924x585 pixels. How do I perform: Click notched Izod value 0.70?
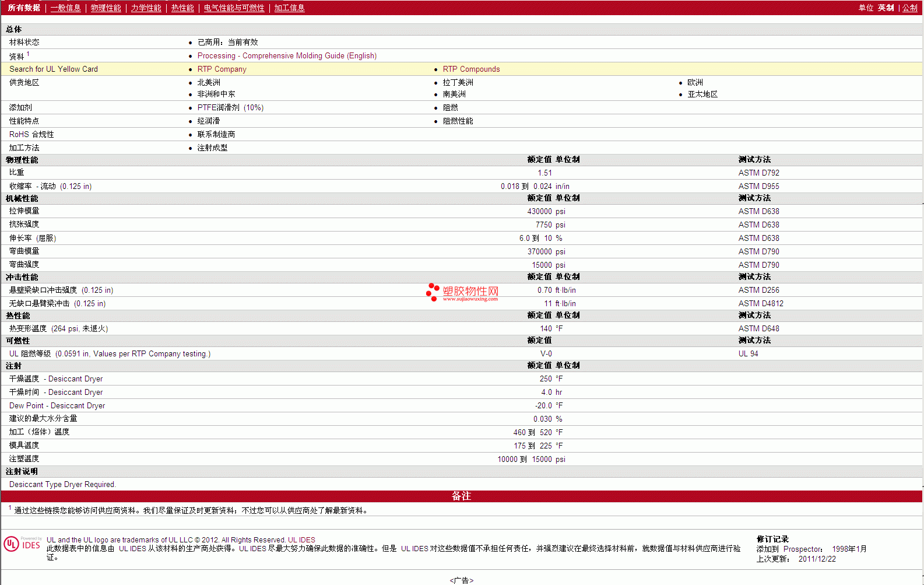pyautogui.click(x=544, y=290)
